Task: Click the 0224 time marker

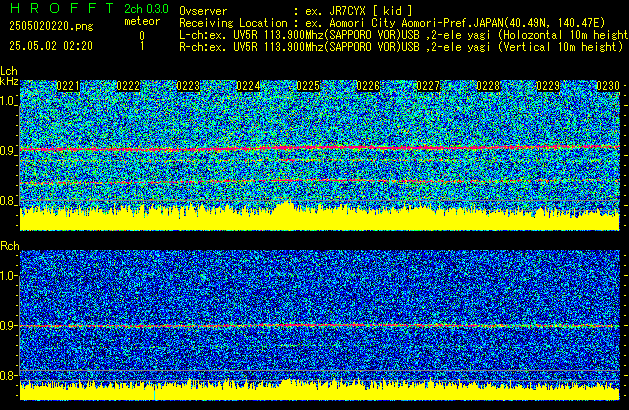Action: tap(248, 86)
